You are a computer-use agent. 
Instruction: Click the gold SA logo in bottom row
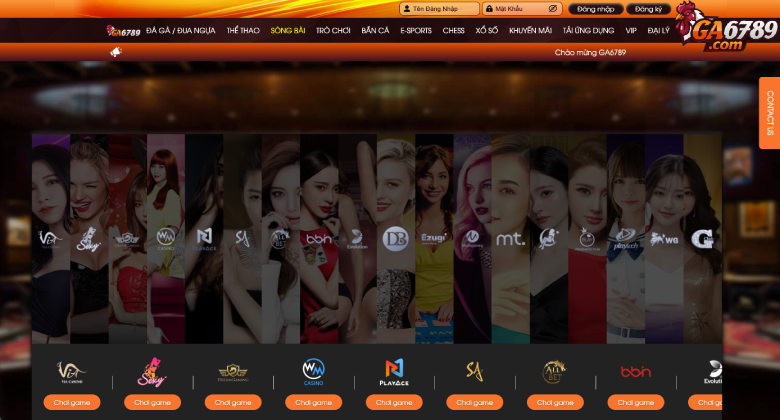coord(475,371)
